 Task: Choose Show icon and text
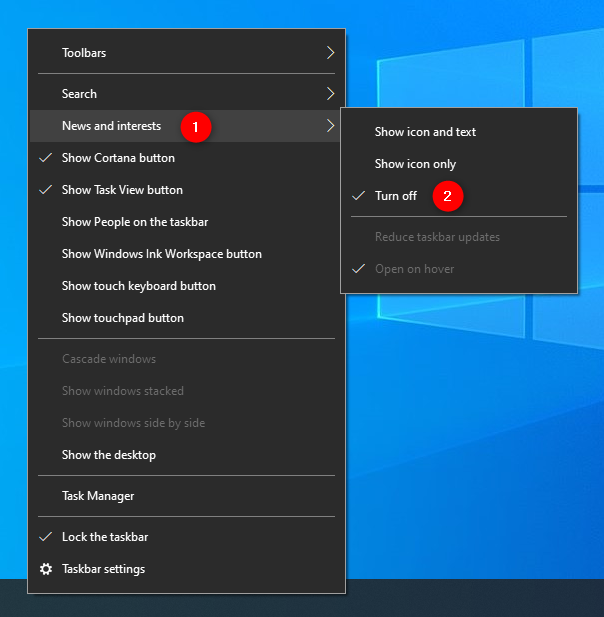(x=425, y=132)
